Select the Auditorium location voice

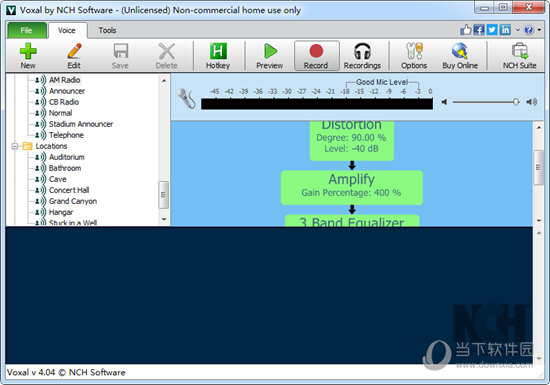[x=67, y=157]
